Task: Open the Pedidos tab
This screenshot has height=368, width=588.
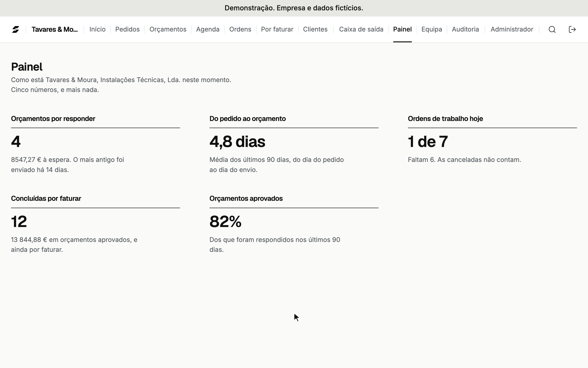Action: click(127, 29)
